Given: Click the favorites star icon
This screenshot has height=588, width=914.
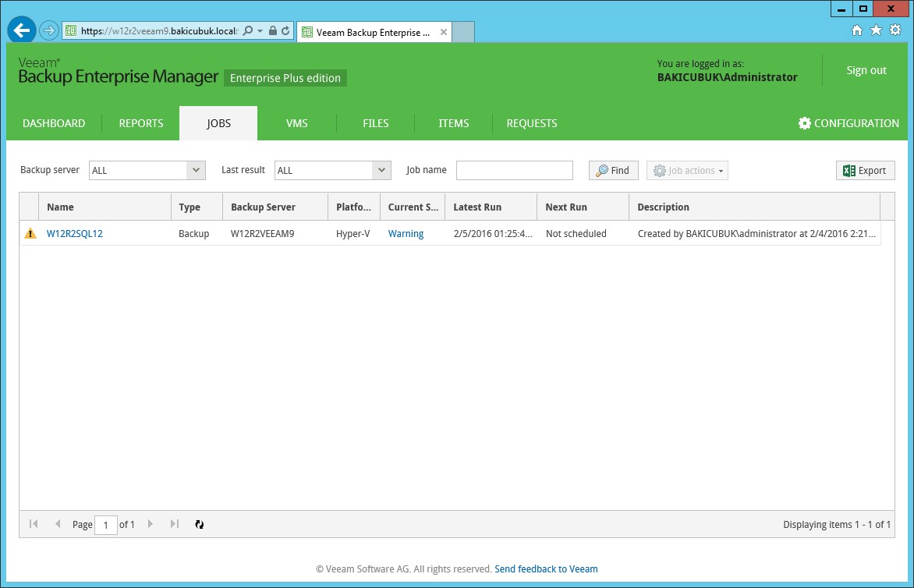Looking at the screenshot, I should point(876,30).
